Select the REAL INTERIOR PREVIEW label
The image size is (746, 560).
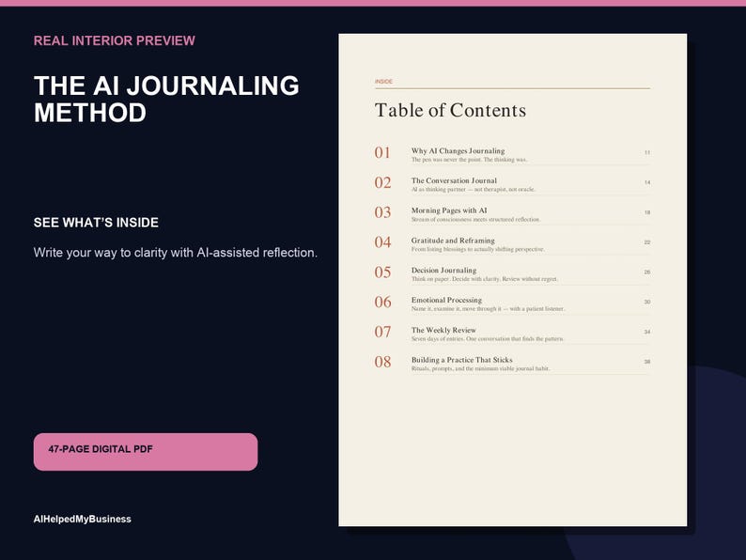115,40
